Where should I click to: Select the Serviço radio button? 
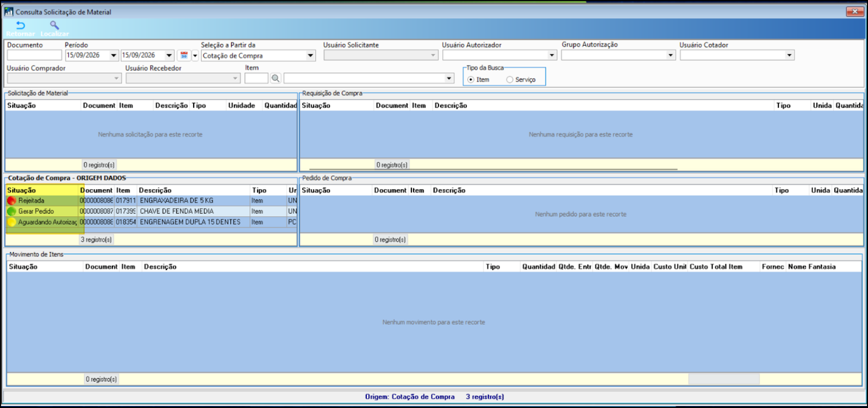[509, 79]
